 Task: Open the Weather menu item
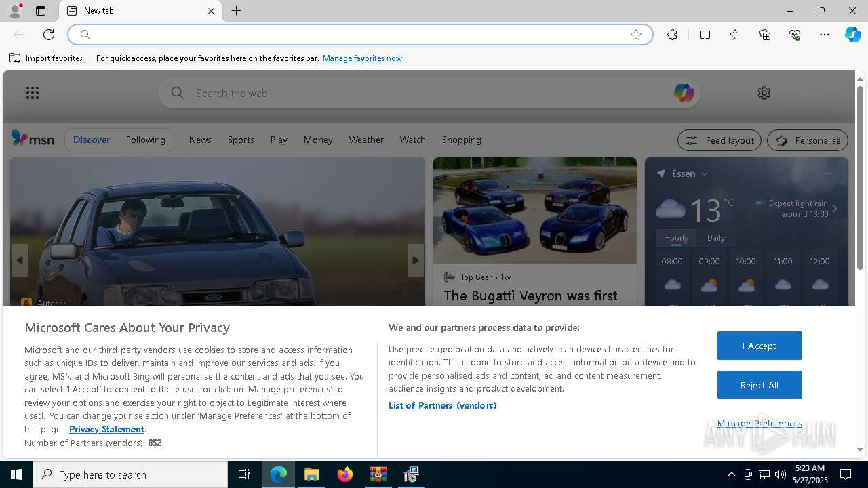366,140
